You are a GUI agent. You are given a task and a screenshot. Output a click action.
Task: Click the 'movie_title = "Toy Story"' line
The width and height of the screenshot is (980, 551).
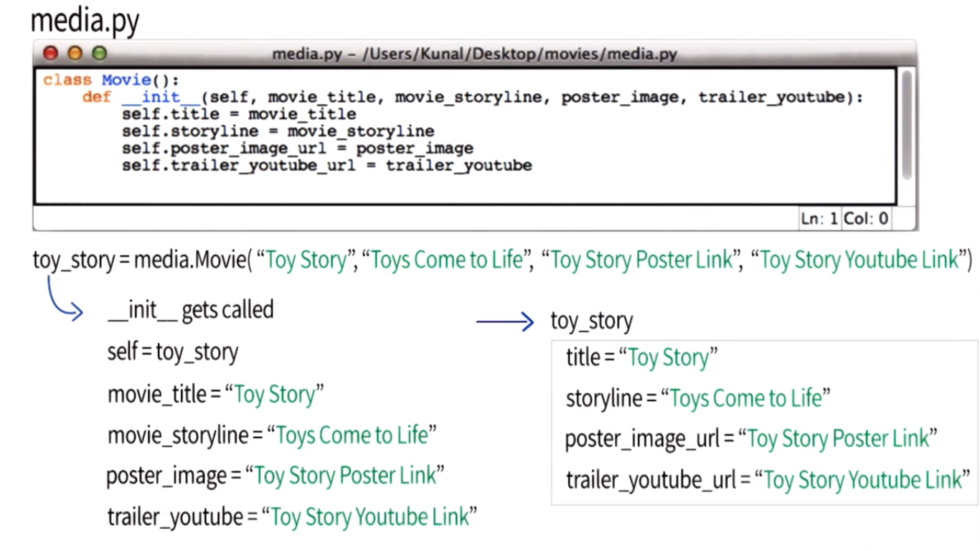tap(215, 394)
